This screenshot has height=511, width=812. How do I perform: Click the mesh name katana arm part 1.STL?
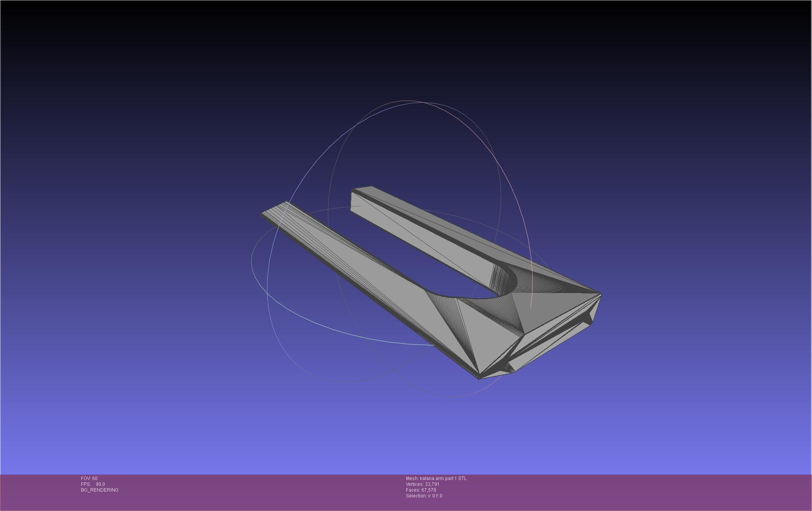coord(436,478)
